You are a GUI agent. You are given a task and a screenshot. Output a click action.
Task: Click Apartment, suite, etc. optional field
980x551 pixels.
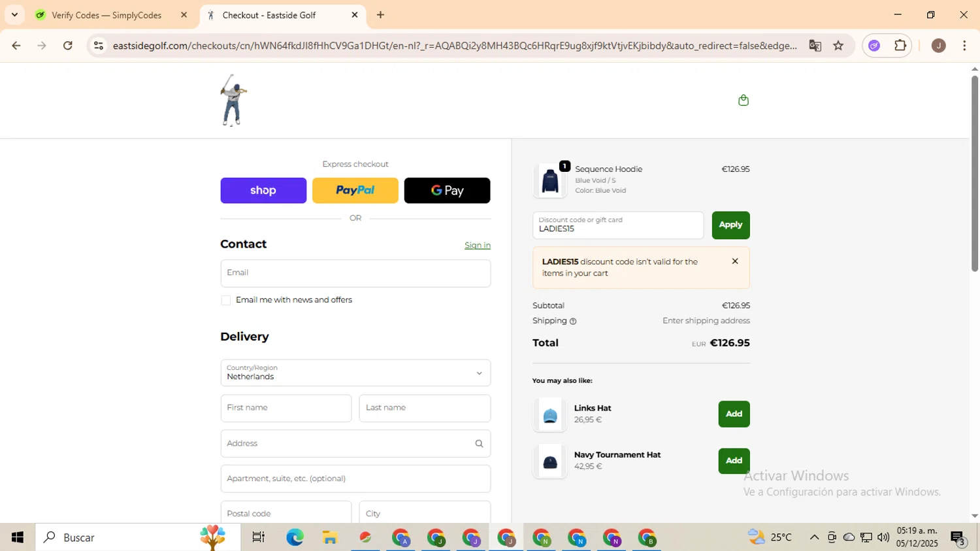(355, 478)
